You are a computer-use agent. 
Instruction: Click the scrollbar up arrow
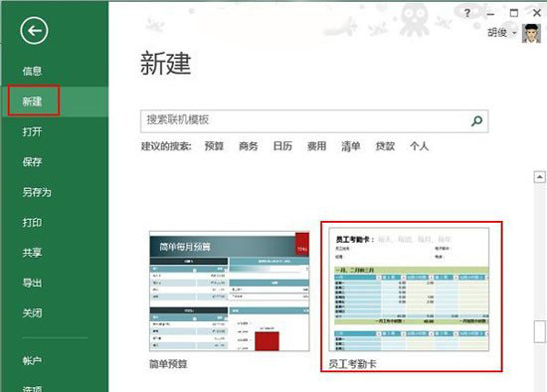tap(540, 177)
